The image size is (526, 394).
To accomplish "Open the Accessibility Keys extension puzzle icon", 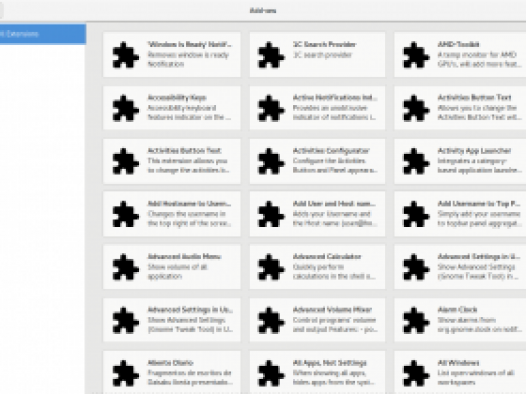I will click(125, 108).
